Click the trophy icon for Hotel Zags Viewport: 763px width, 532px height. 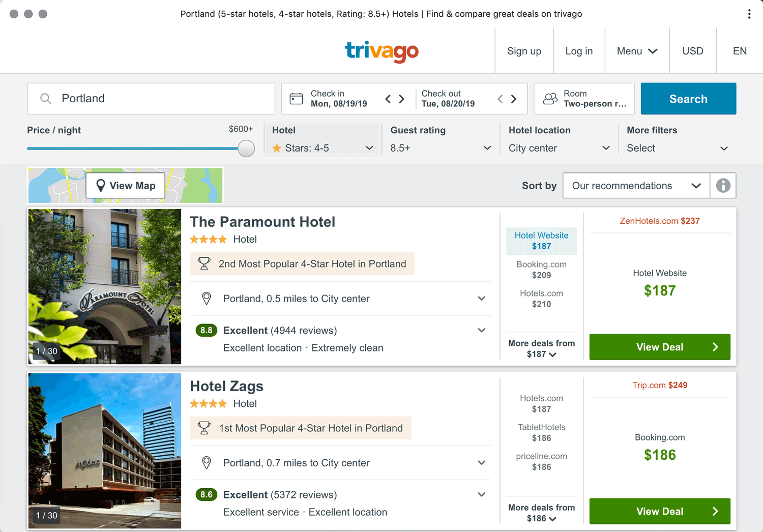[204, 428]
